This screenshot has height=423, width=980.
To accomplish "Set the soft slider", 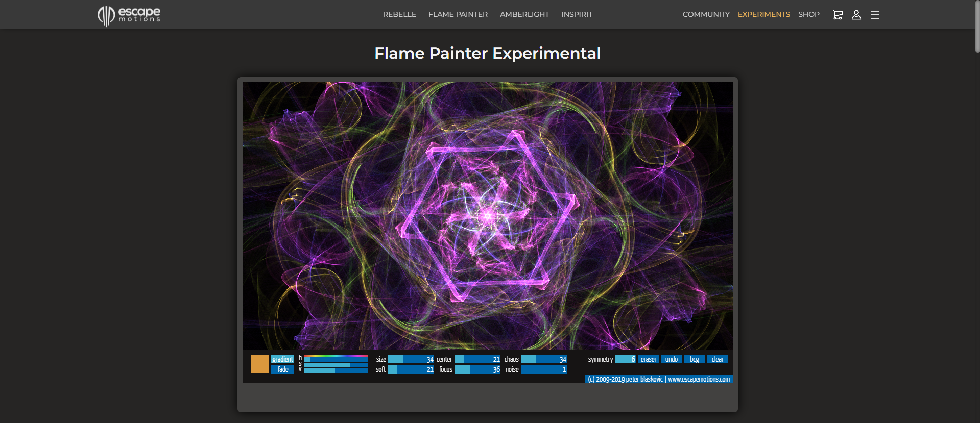I will coord(411,369).
